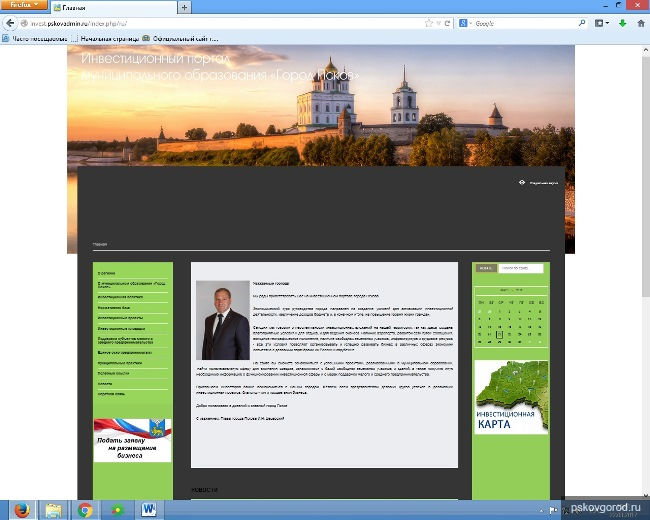Open the 'Часто посещаемые' bookmarks folder
This screenshot has height=520, width=650.
(35, 39)
